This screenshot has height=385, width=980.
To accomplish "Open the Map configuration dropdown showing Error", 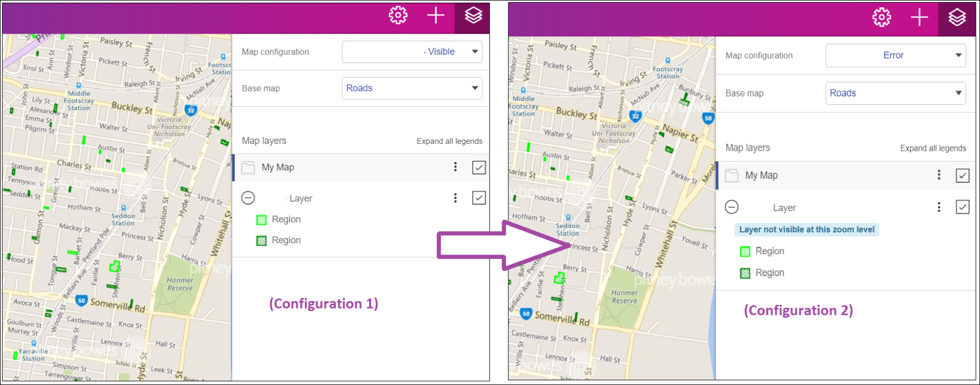I will [x=896, y=56].
